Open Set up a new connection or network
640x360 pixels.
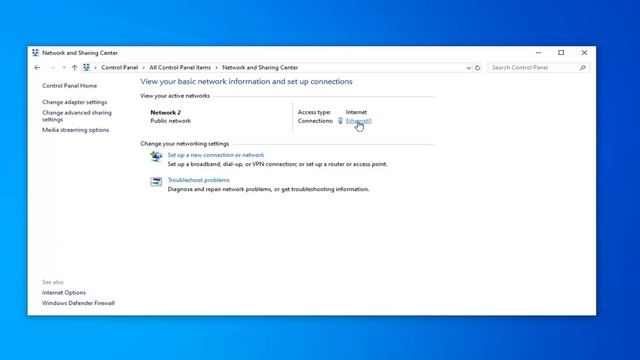[216, 155]
